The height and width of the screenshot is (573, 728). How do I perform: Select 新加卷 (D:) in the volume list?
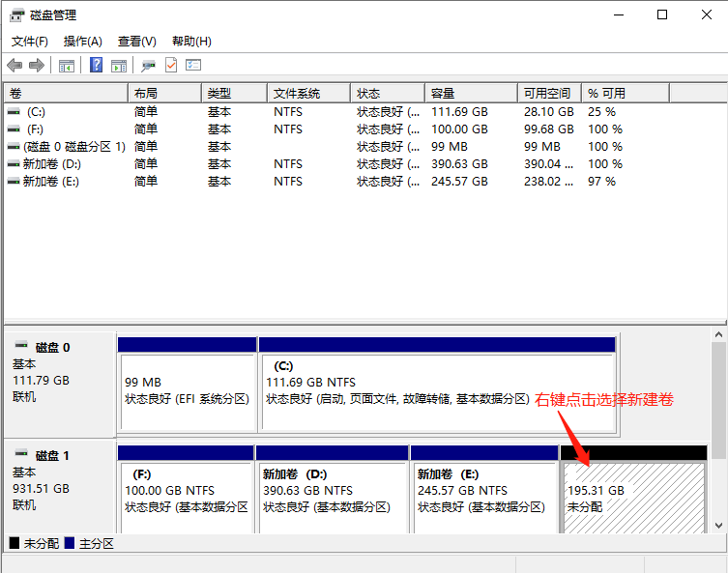coord(52,164)
